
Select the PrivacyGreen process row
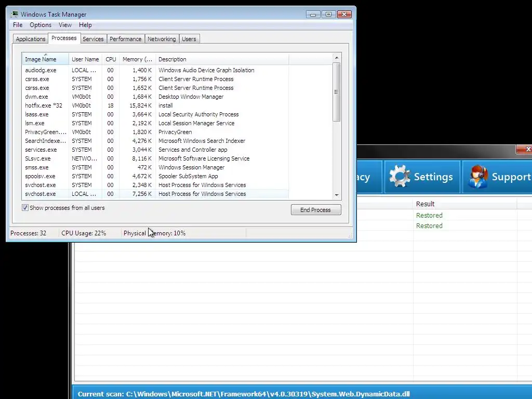155,132
